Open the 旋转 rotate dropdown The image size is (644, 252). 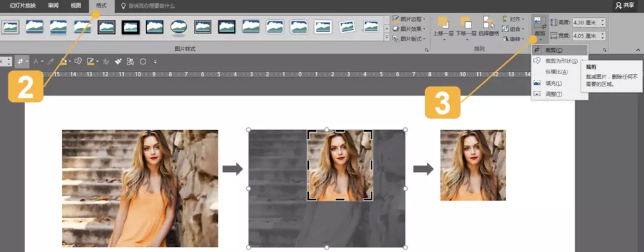point(514,39)
